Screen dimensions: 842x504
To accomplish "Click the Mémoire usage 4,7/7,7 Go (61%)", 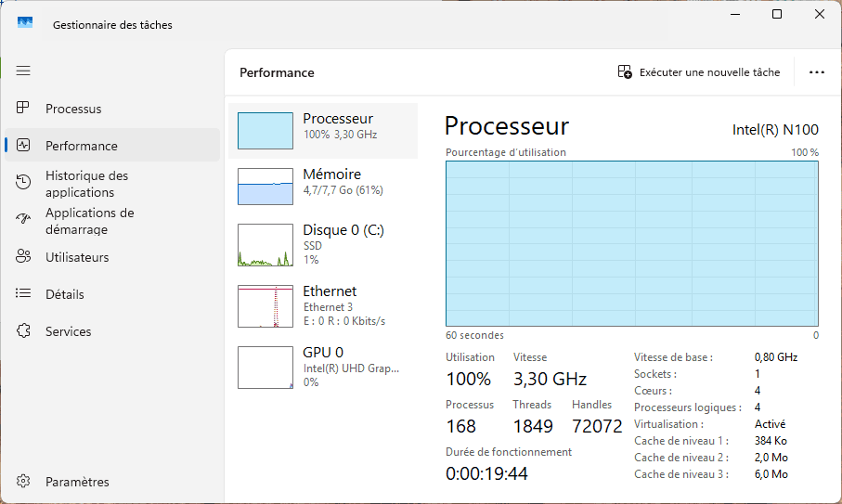I will click(343, 190).
